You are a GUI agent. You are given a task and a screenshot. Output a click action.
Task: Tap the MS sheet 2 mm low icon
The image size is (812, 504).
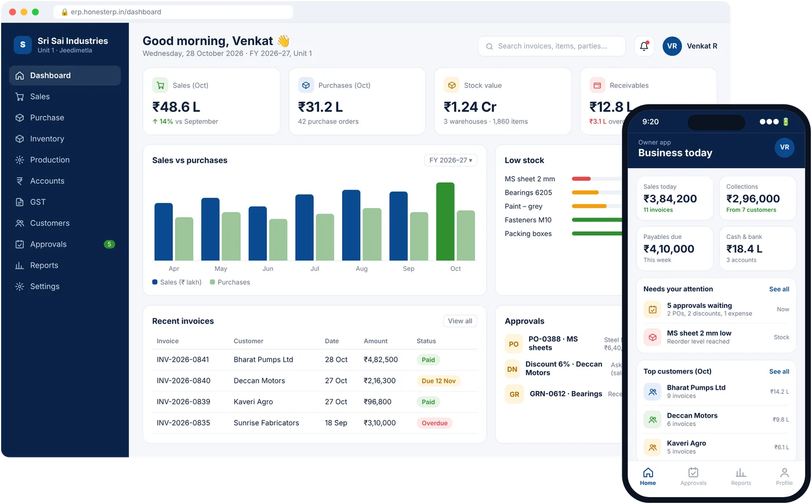click(652, 337)
